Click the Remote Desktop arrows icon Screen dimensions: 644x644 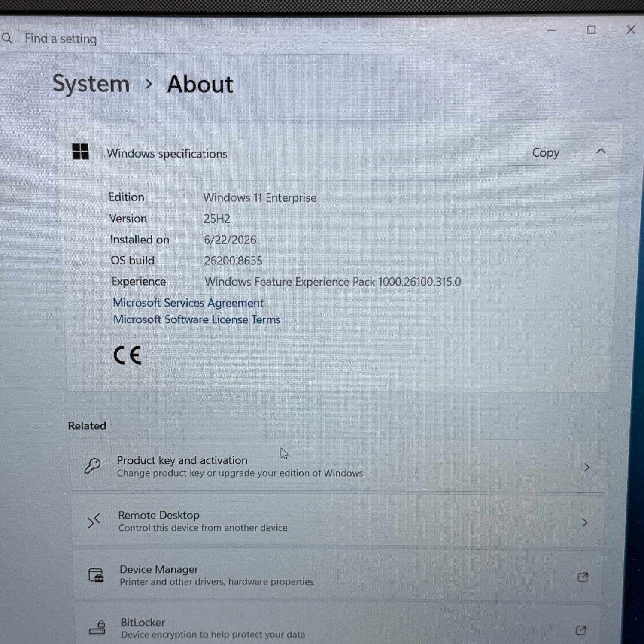(x=94, y=521)
